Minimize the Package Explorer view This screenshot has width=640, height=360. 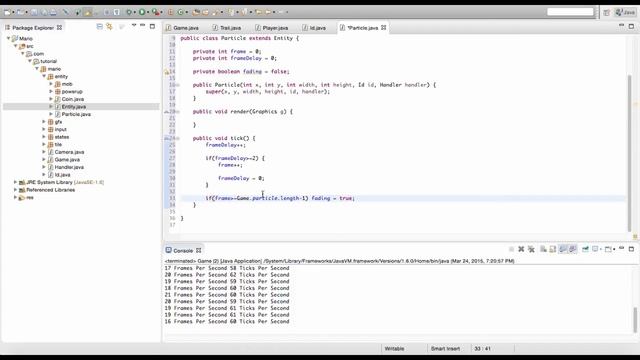click(142, 25)
